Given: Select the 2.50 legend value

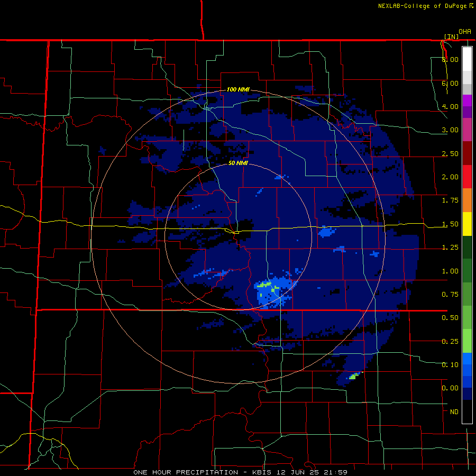Looking at the screenshot, I should [450, 153].
